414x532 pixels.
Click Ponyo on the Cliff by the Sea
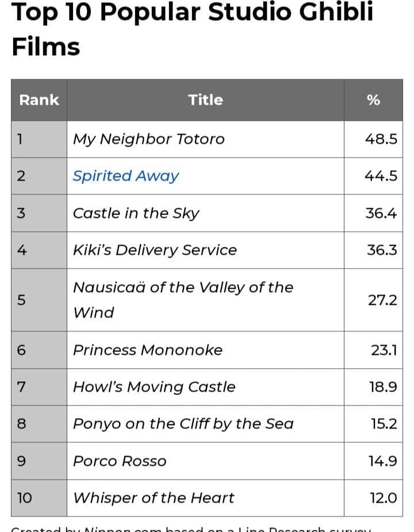tap(183, 424)
